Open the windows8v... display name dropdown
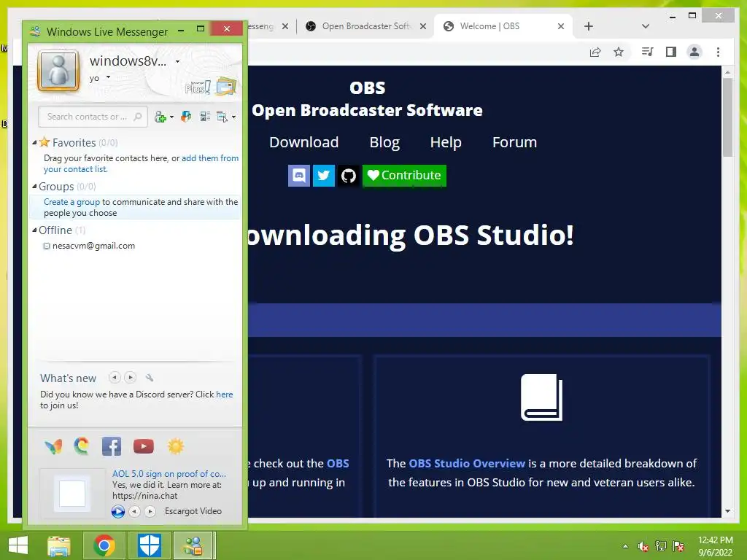This screenshot has height=560, width=747. coord(177,61)
